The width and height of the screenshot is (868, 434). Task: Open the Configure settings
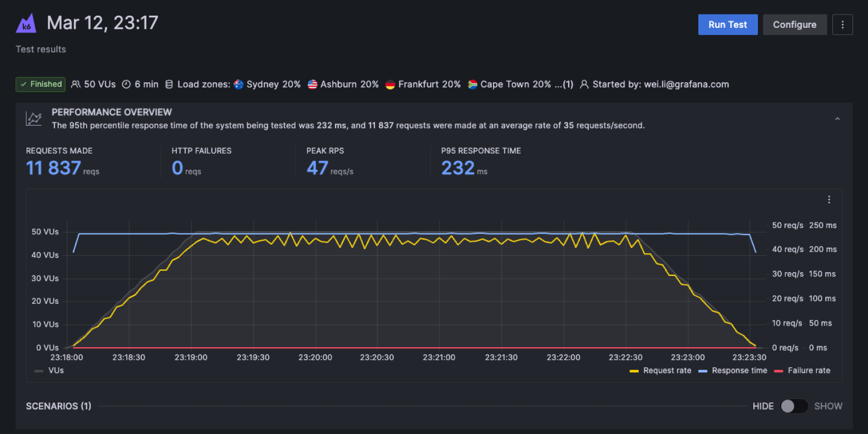coord(795,24)
